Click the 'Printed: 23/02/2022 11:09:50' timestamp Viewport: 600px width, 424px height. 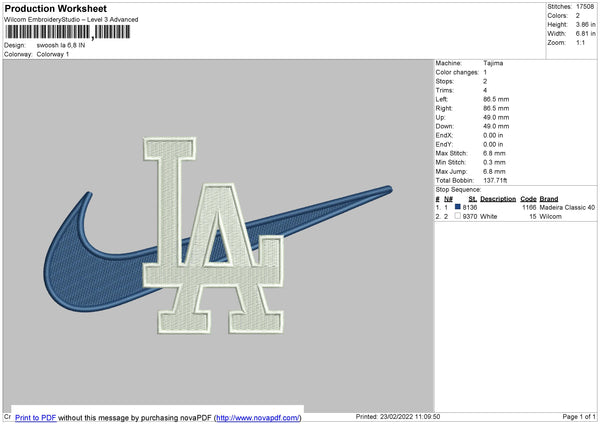tap(398, 416)
